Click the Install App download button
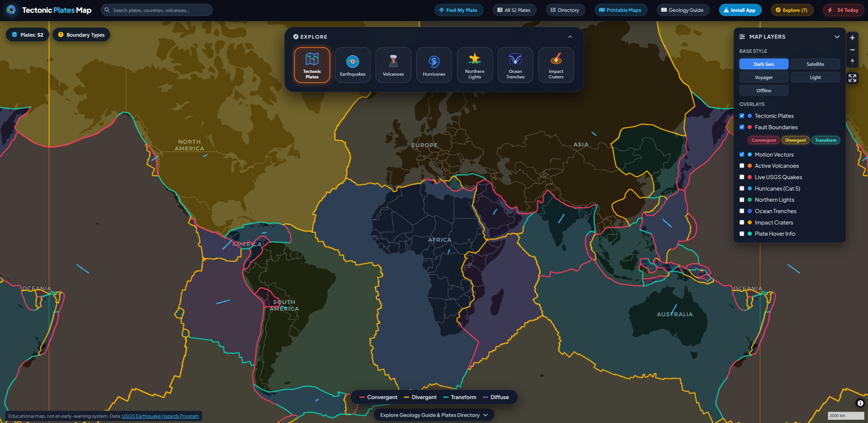This screenshot has width=868, height=423. click(740, 10)
